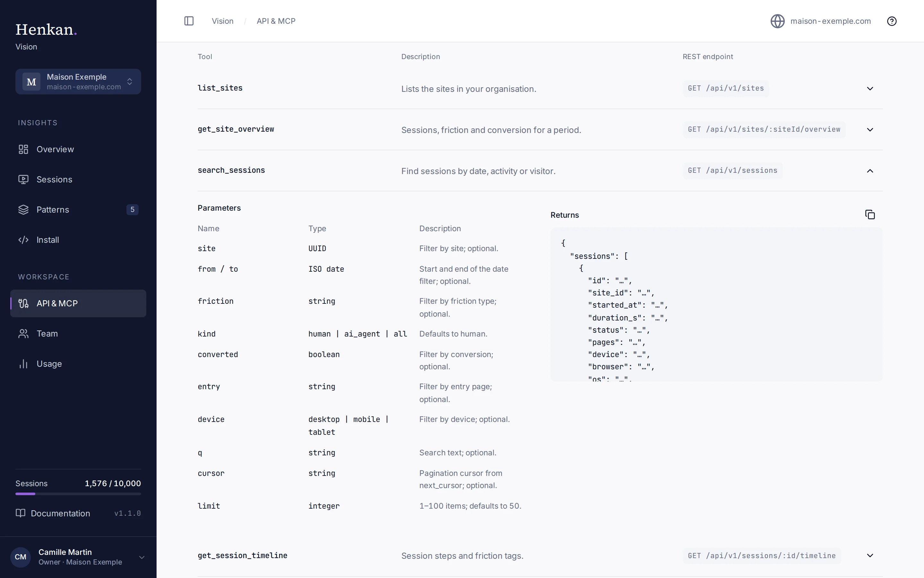Click the Vision breadcrumb link
Viewport: 924px width, 578px height.
pyautogui.click(x=223, y=21)
